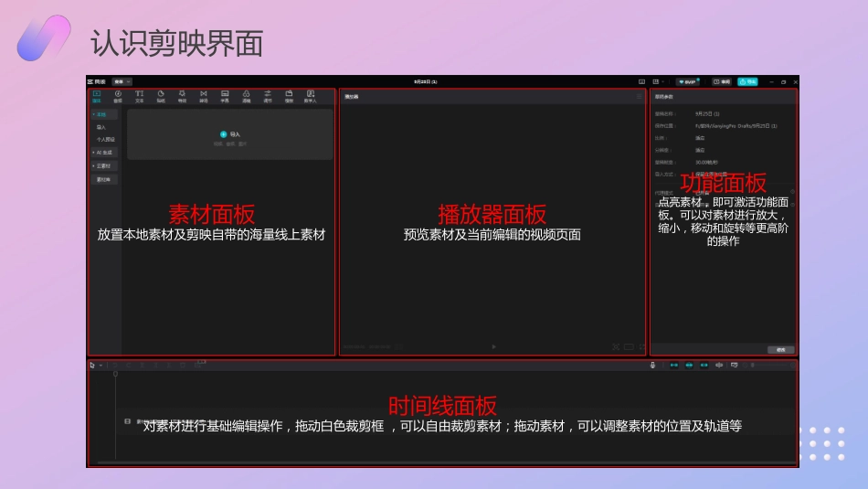Collapse the 本地 (Local) sidebar group

click(x=104, y=114)
